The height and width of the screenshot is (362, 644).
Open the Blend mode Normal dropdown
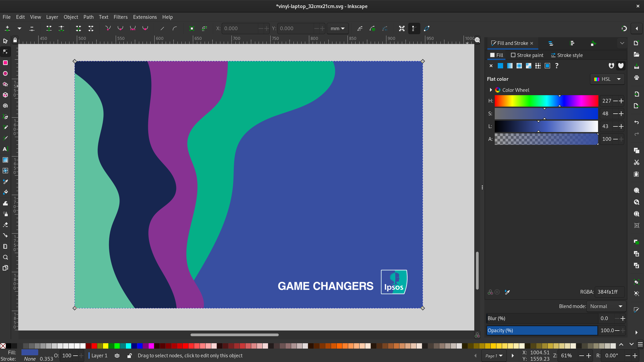606,306
